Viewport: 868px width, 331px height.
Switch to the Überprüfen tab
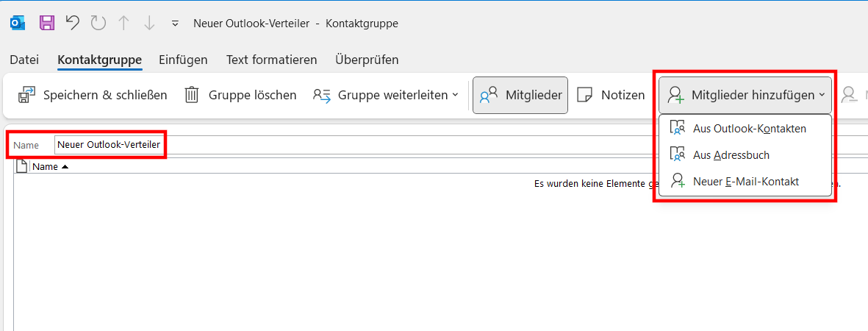[367, 60]
